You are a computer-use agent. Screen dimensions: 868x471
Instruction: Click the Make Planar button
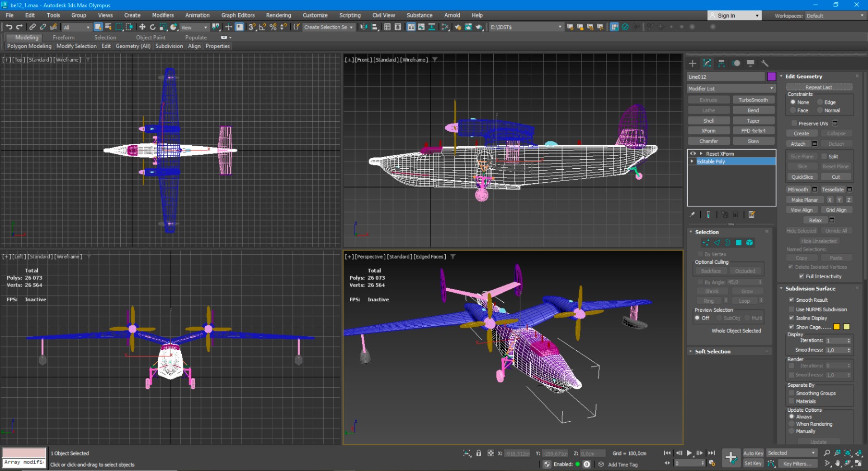804,200
